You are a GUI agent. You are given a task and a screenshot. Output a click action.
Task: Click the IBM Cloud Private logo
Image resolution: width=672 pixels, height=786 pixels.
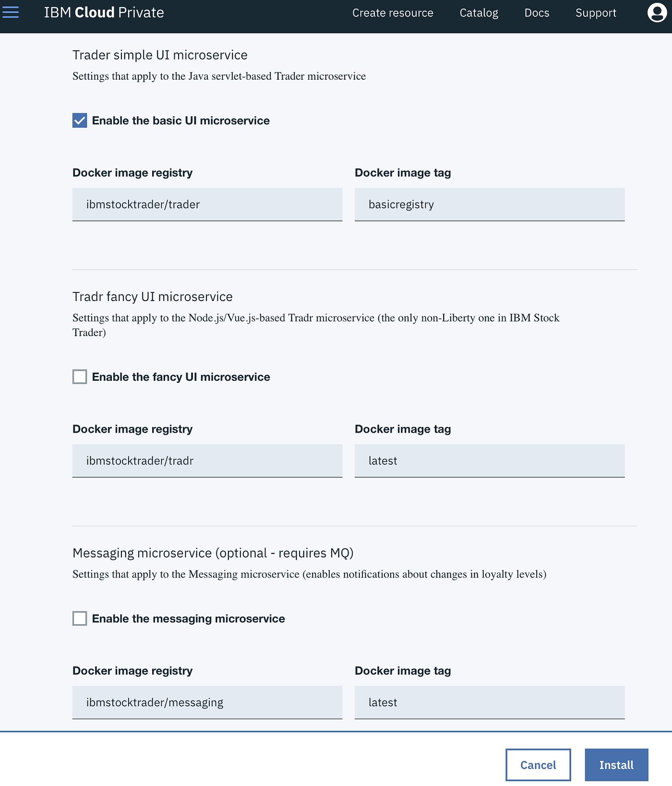[104, 12]
